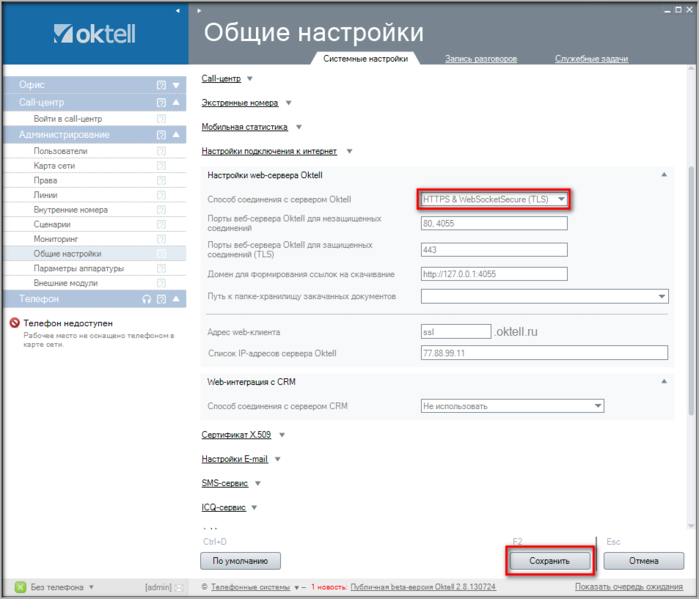
Task: Open Карта сети in the sidebar
Action: [54, 166]
